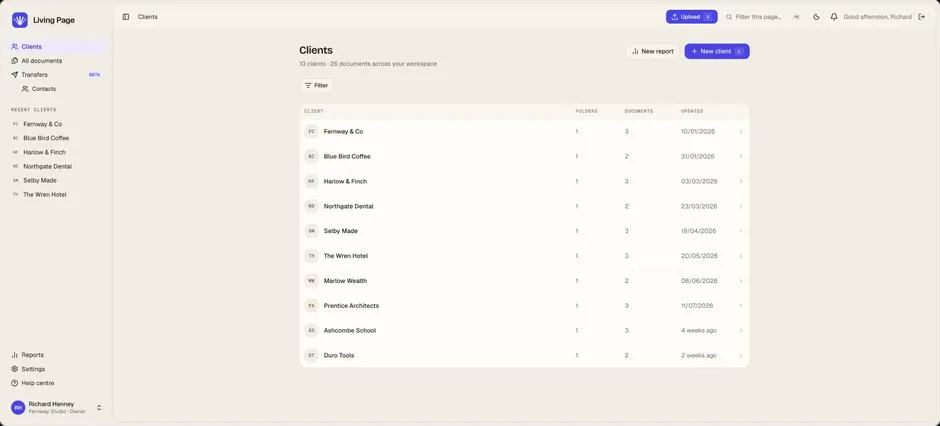Viewport: 940px width, 426px height.
Task: Click the UPDATED column header
Action: [692, 111]
